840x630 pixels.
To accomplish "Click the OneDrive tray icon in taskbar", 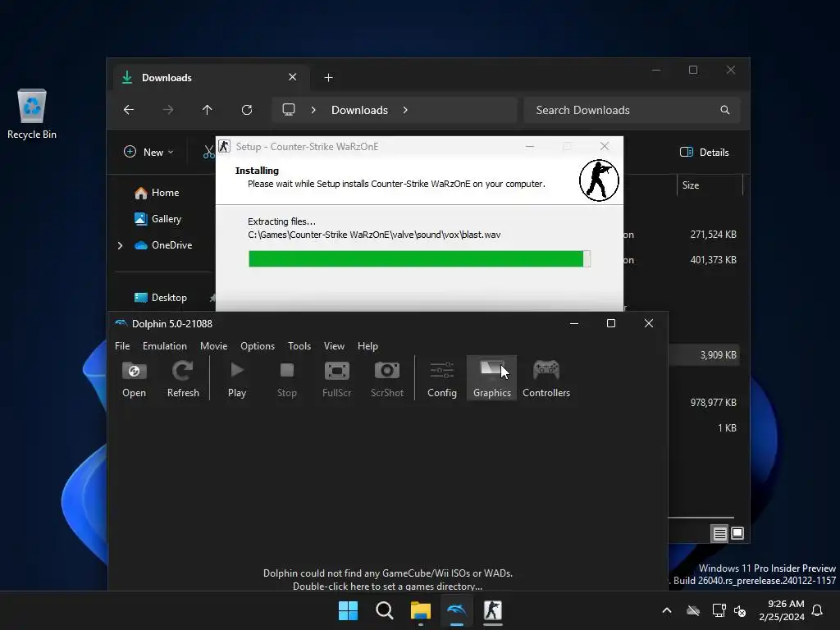I will point(693,610).
